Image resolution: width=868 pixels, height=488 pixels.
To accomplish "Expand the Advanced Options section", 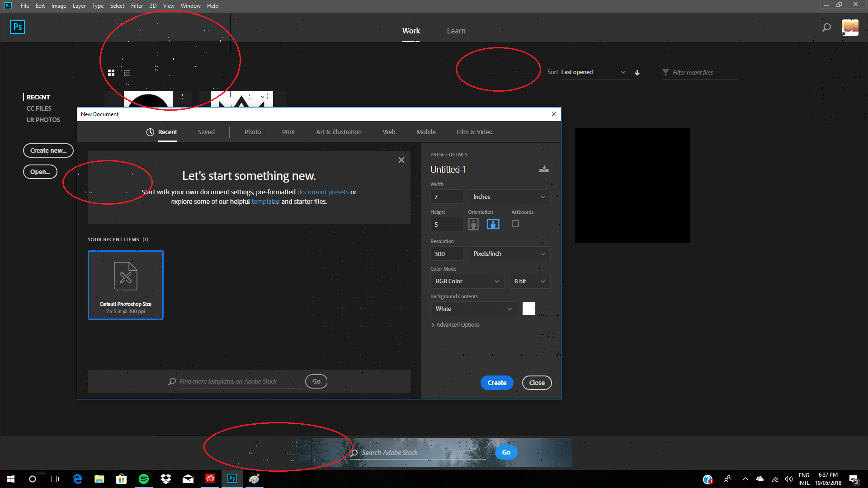I will [455, 324].
